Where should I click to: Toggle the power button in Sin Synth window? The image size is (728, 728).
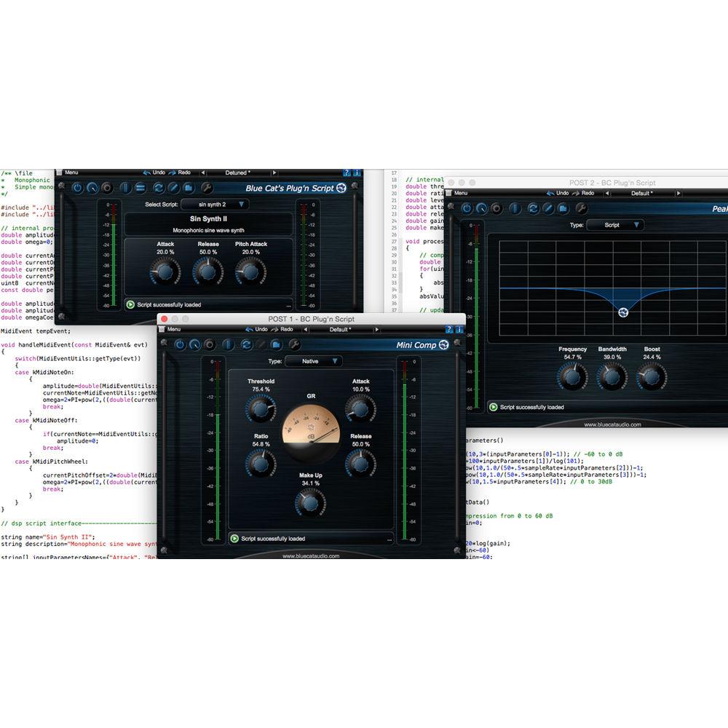point(77,188)
